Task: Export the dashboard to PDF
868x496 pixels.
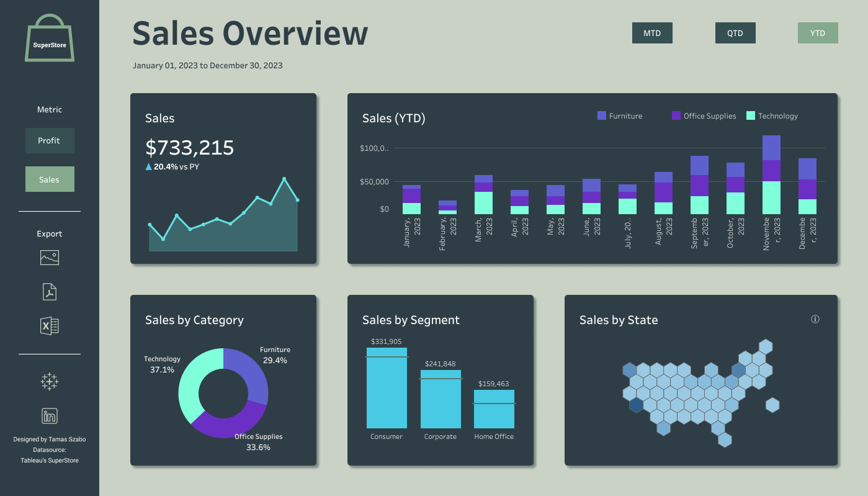Action: point(49,291)
